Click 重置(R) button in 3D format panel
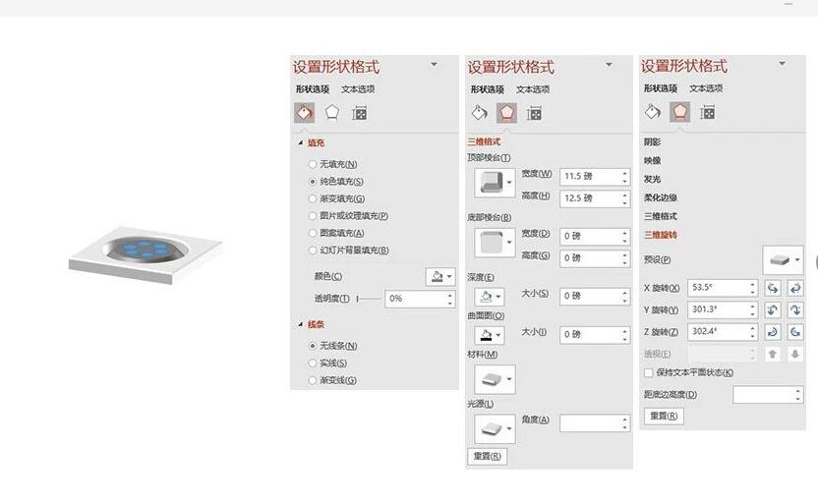 (488, 456)
